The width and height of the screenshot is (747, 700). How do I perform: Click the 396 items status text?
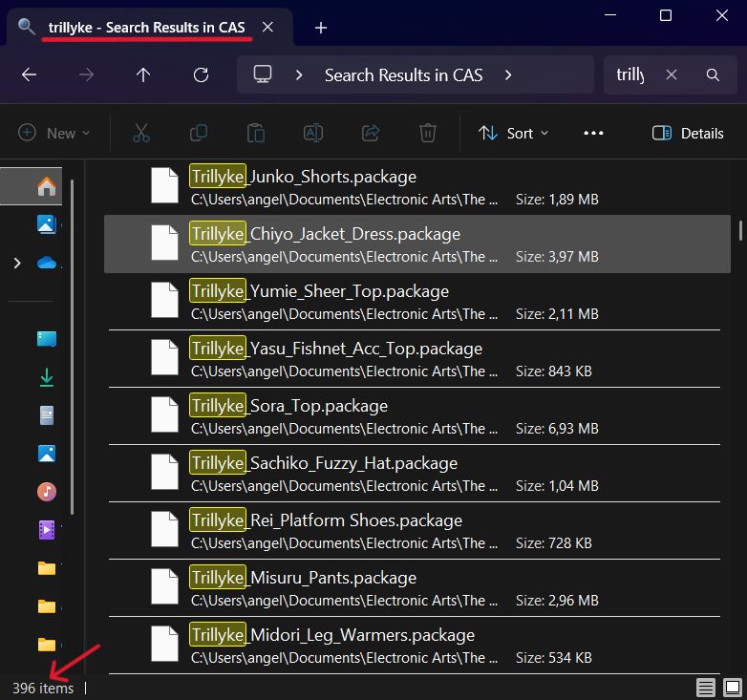[x=43, y=689]
